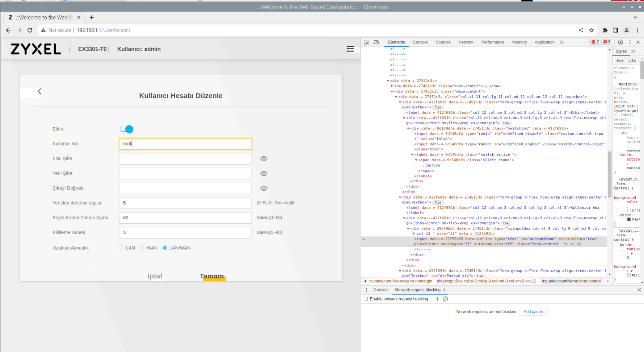Image resolution: width=644 pixels, height=352 pixels.
Task: Toggle the Etkin switch off
Action: coord(126,129)
